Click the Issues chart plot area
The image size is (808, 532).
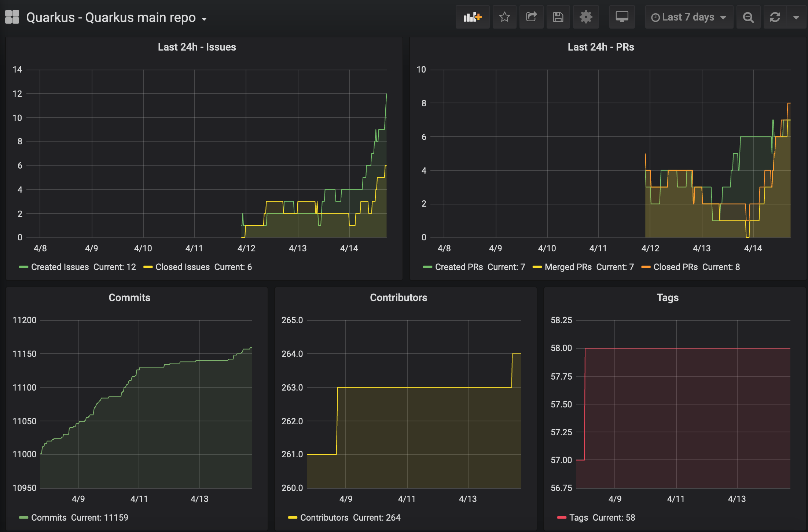tap(206, 154)
